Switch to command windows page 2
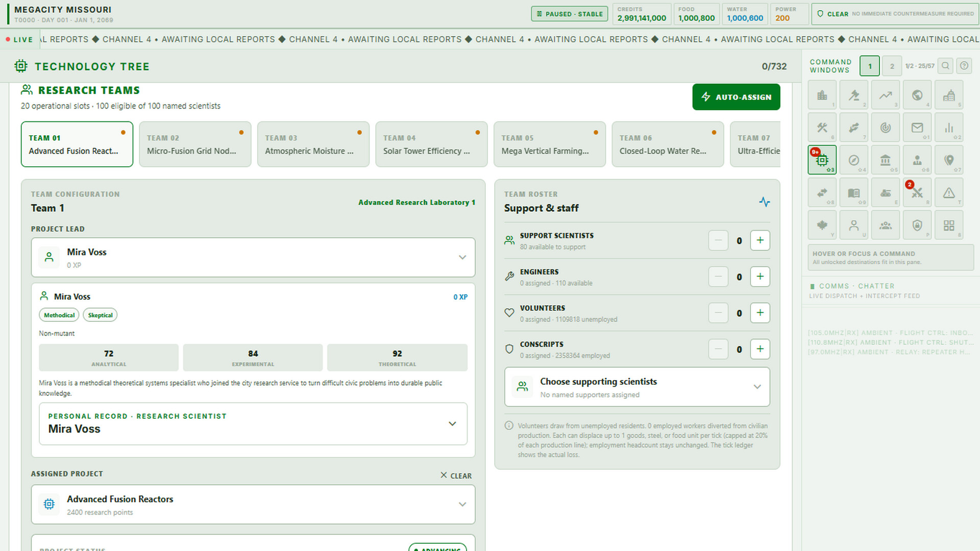 point(892,66)
